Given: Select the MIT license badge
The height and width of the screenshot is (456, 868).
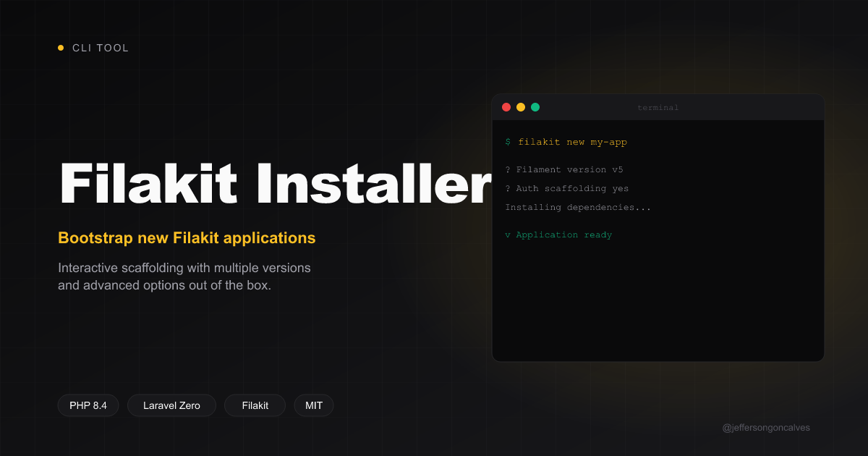Looking at the screenshot, I should [x=314, y=405].
